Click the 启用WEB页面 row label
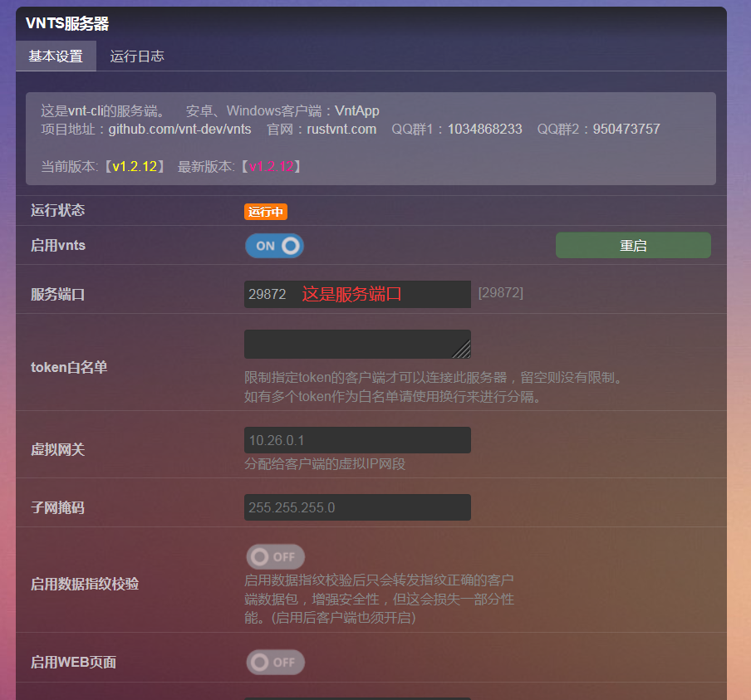The width and height of the screenshot is (751, 700). click(73, 662)
